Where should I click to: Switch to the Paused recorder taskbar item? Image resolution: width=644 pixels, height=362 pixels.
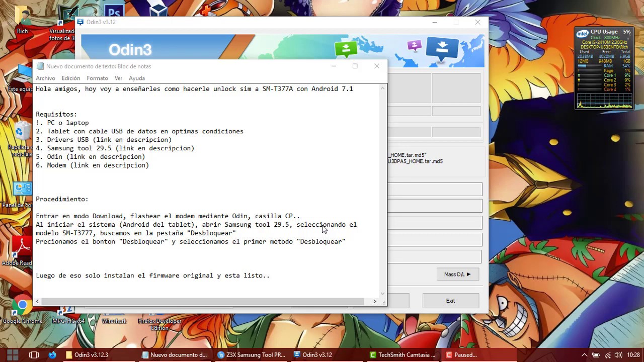480,354
